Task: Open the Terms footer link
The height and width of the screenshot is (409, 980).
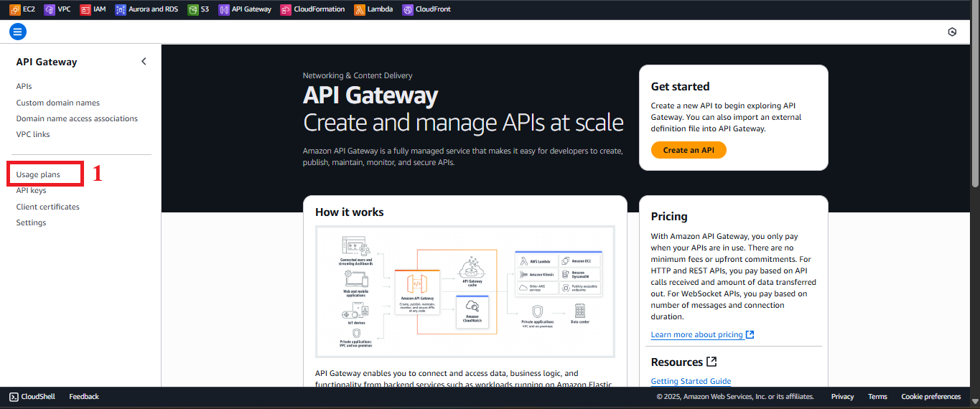Action: pos(877,396)
